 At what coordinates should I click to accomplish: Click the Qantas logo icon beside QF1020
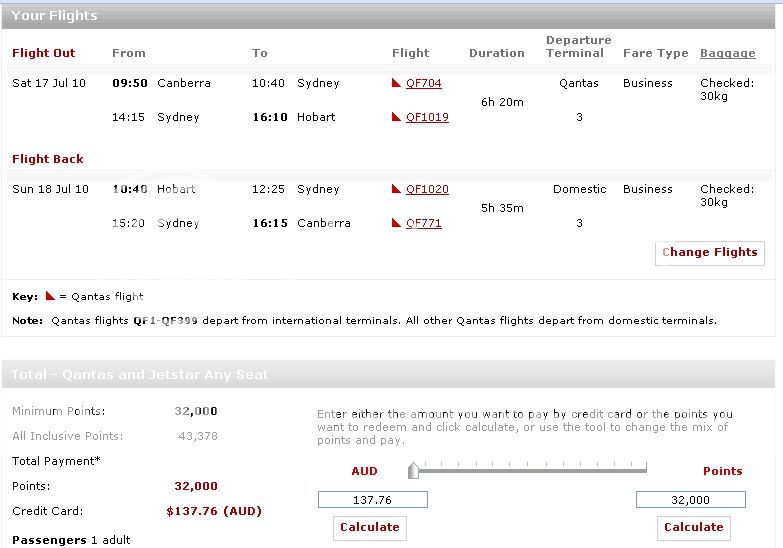[x=398, y=189]
